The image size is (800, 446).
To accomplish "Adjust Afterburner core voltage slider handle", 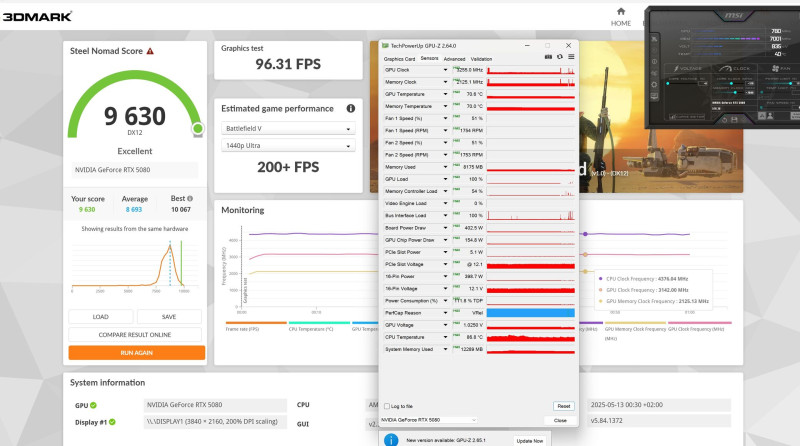I will point(667,83).
